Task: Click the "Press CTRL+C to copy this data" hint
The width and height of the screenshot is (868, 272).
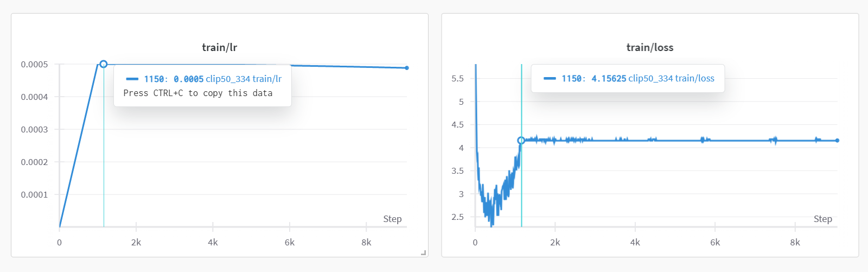Action: click(197, 93)
